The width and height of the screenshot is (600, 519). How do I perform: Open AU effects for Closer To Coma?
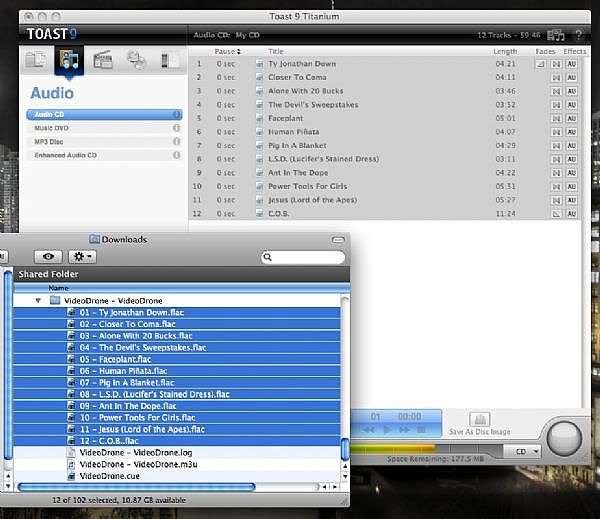[572, 78]
